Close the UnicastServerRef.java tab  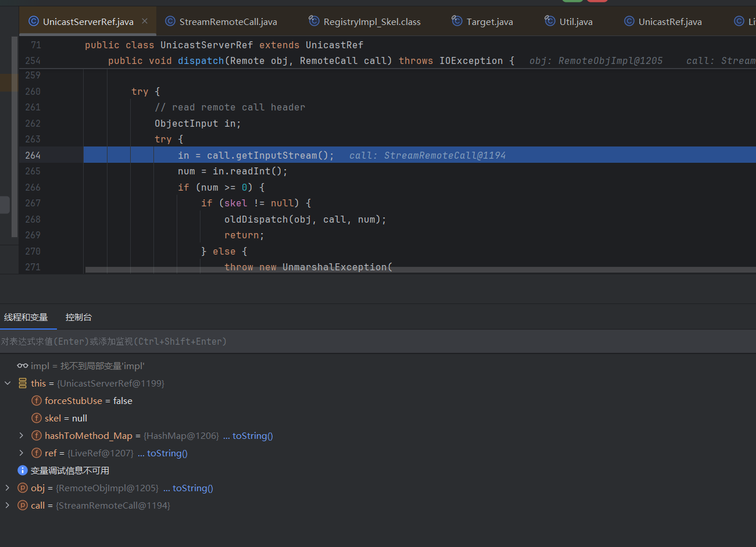point(145,22)
